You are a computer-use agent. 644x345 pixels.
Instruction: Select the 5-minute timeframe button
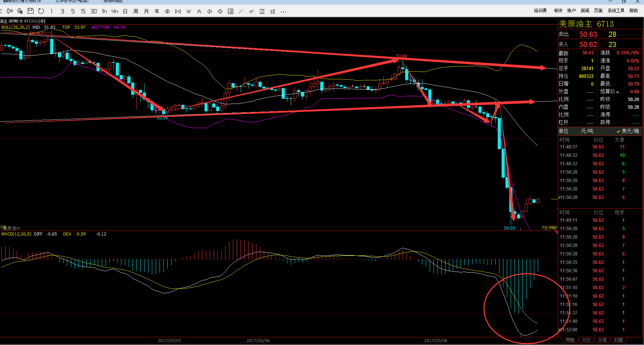(x=73, y=11)
